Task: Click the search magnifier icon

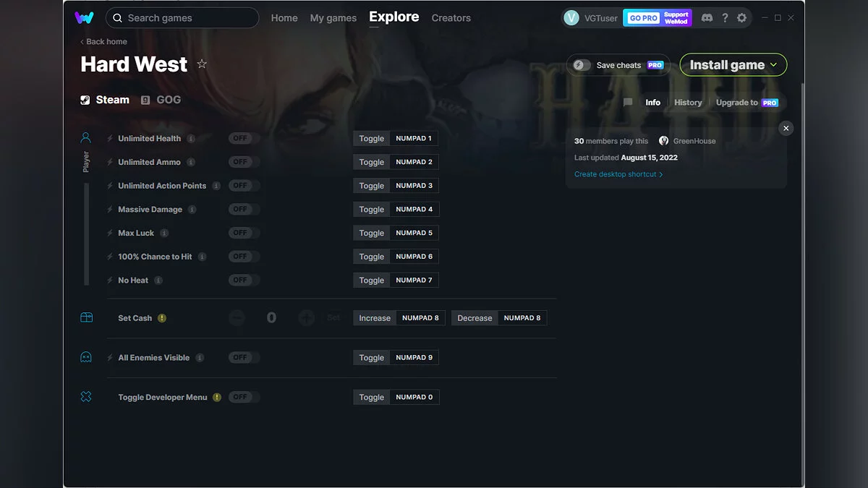Action: 118,18
